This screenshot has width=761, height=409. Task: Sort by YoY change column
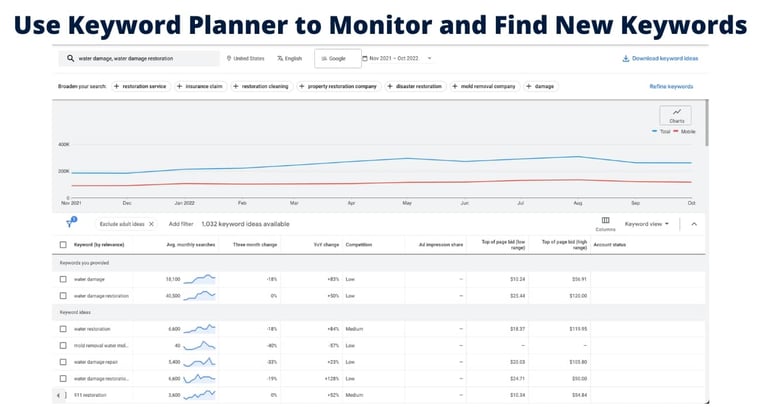point(326,245)
